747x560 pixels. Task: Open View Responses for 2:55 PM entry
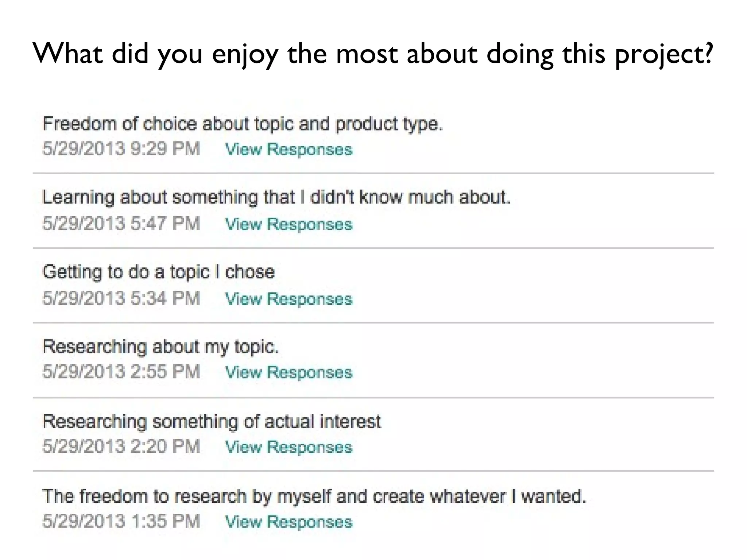click(289, 373)
